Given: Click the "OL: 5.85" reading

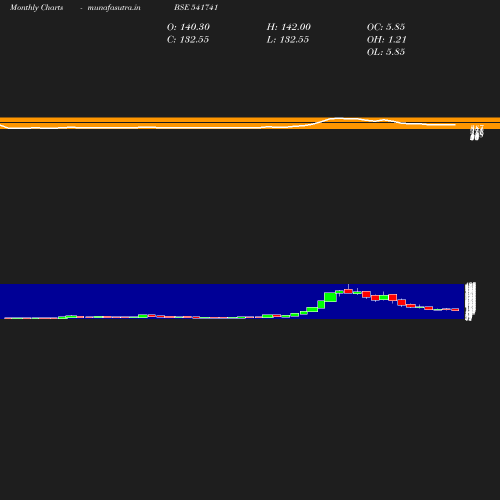Looking at the screenshot, I should (386, 52).
